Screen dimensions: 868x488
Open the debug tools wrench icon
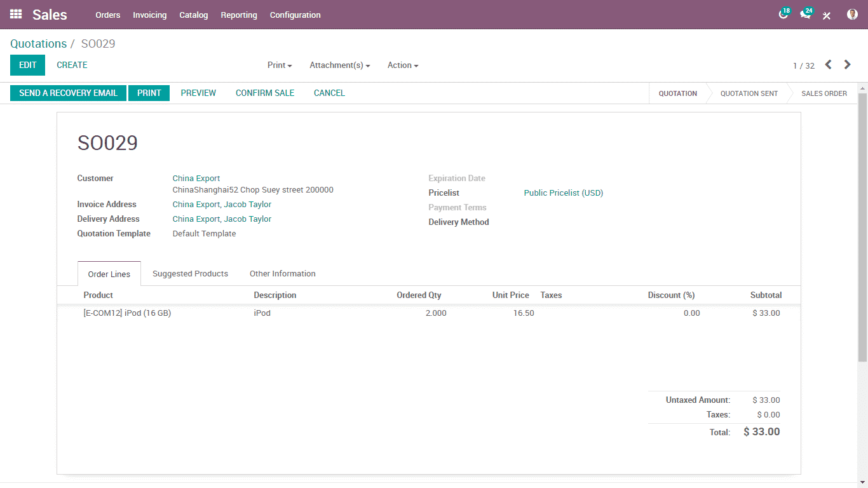[827, 15]
